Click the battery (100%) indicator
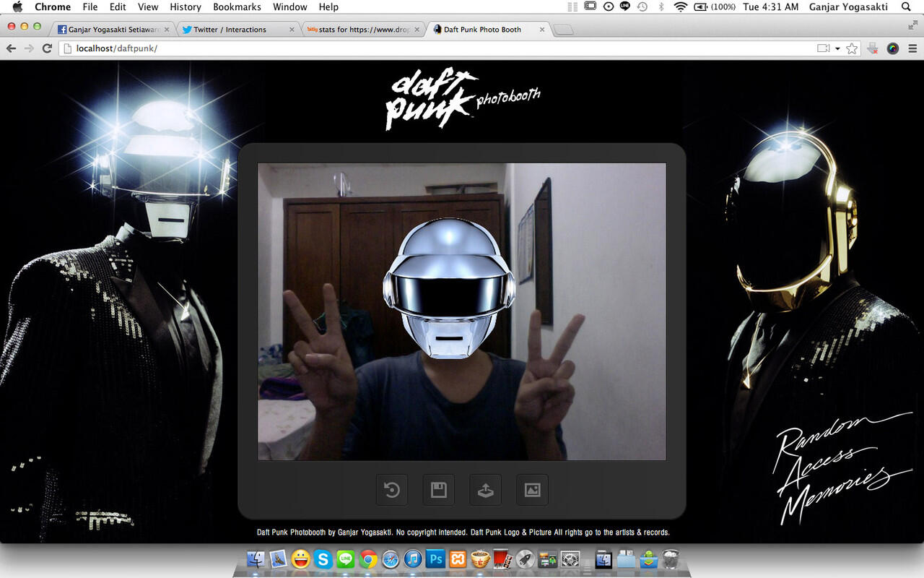 [x=715, y=7]
